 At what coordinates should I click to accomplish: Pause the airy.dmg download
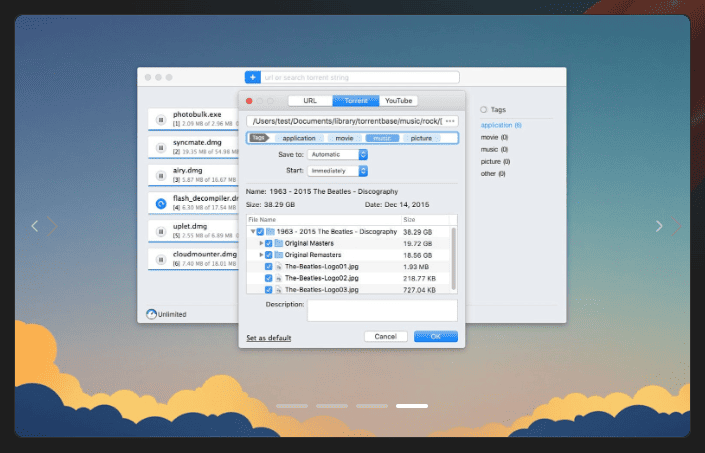pos(161,175)
